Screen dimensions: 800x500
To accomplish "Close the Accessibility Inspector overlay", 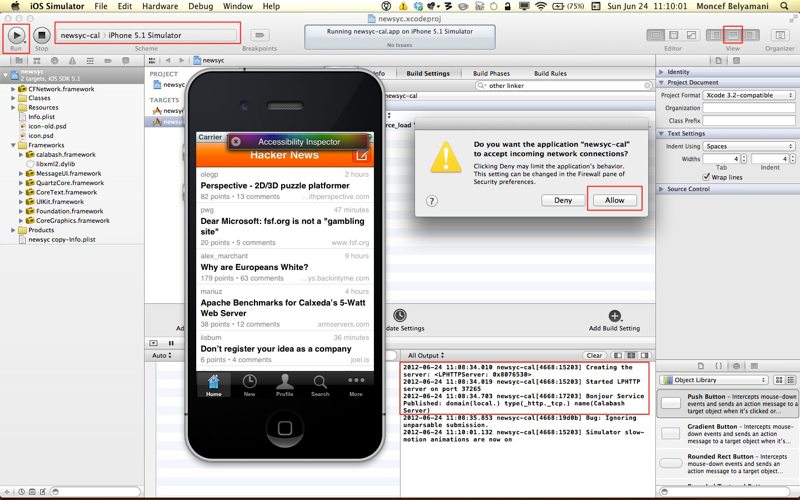I will (x=236, y=142).
